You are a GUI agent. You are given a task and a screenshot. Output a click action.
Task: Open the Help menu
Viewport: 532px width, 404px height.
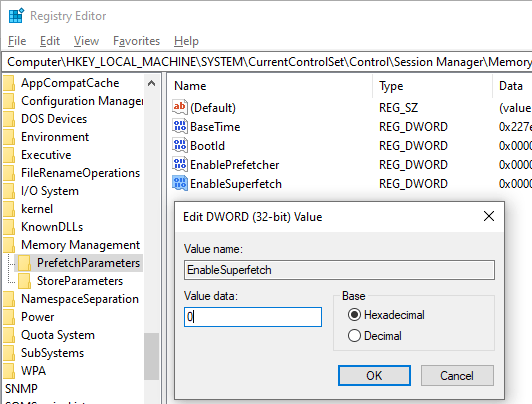tap(186, 41)
